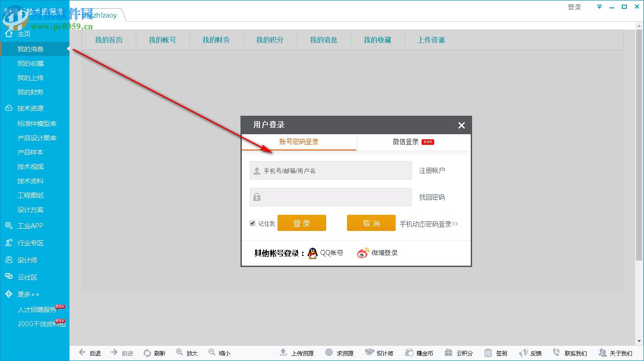Switch to 手机动态密码登录>> link
The width and height of the screenshot is (644, 361).
click(429, 224)
